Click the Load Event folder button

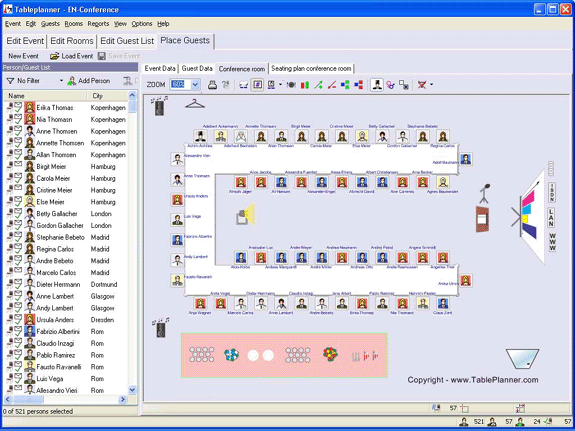tap(72, 56)
